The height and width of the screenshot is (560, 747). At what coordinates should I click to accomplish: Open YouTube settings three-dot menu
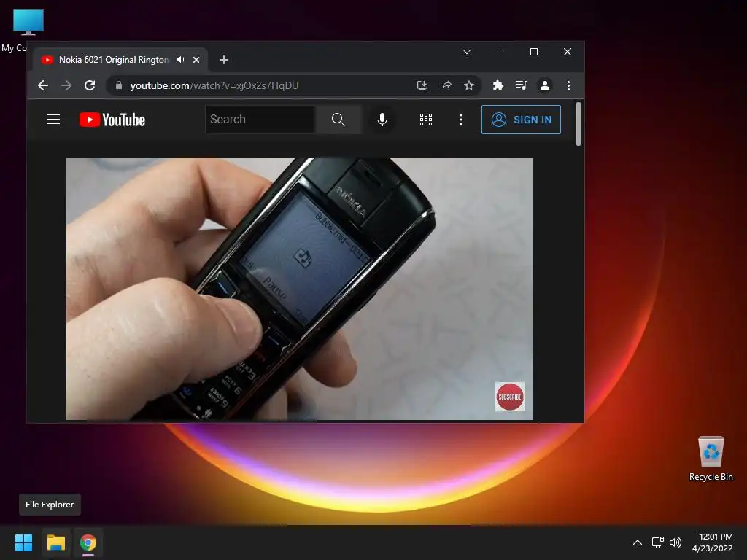tap(461, 120)
